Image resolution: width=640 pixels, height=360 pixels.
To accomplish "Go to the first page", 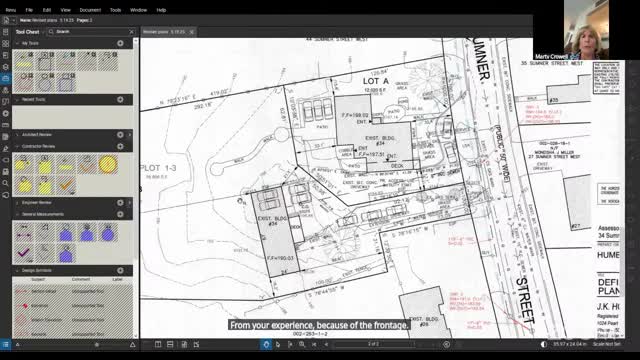I will tap(314, 344).
